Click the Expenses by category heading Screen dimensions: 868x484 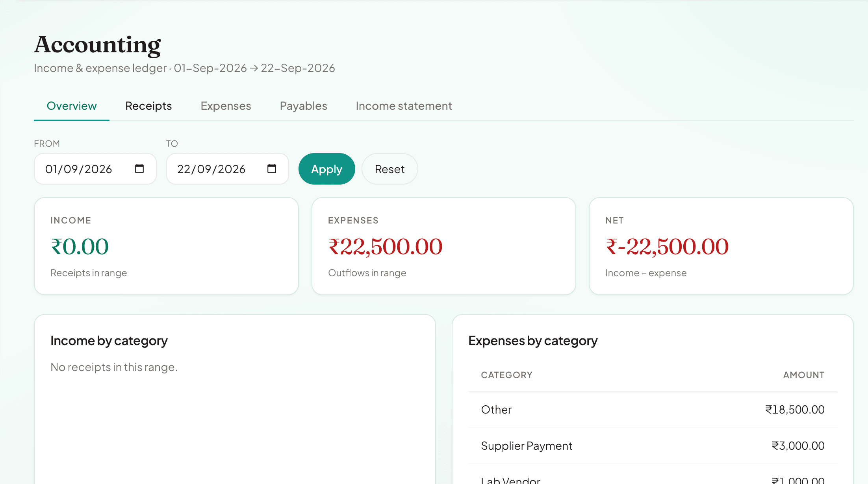click(x=533, y=341)
